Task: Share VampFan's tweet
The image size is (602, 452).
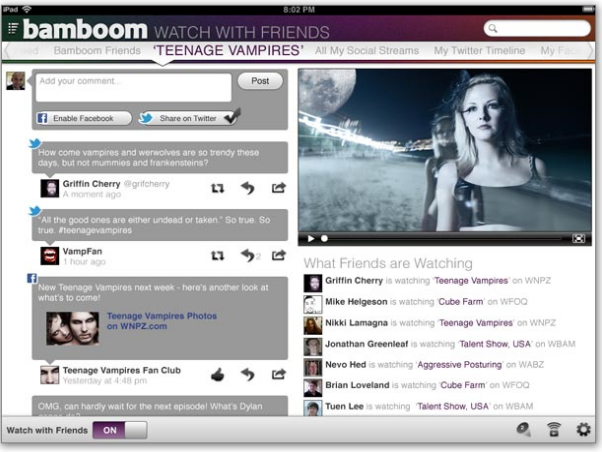Action: pyautogui.click(x=279, y=255)
